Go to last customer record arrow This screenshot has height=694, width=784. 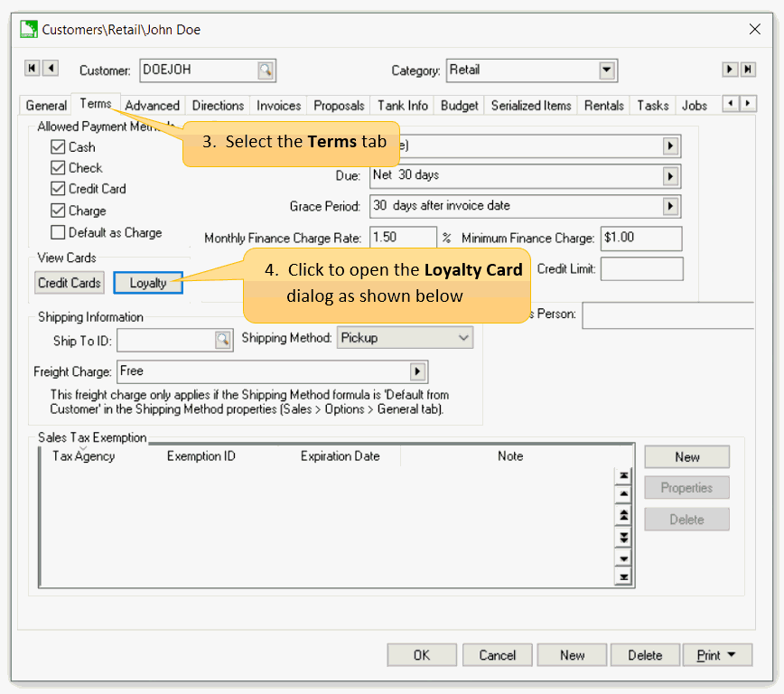coord(748,70)
